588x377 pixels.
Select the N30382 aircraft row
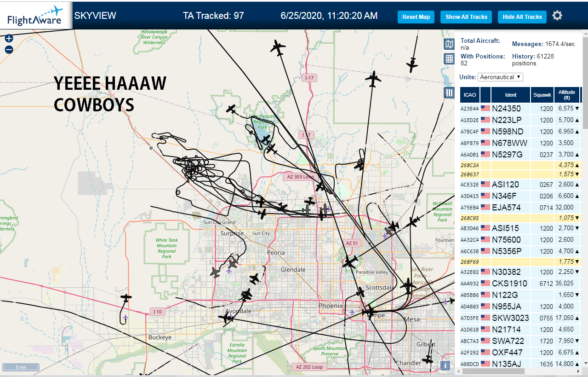pos(521,272)
